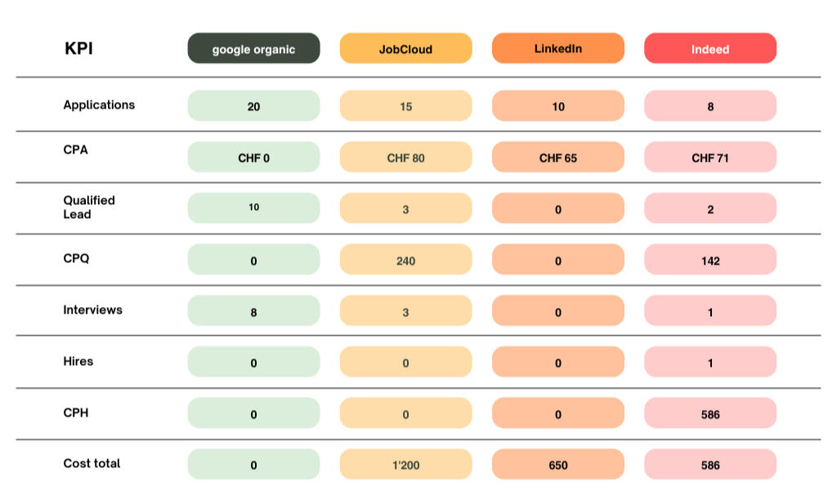Select google organic Interviews value 8
Viewport: 837px width, 504px height.
(253, 311)
